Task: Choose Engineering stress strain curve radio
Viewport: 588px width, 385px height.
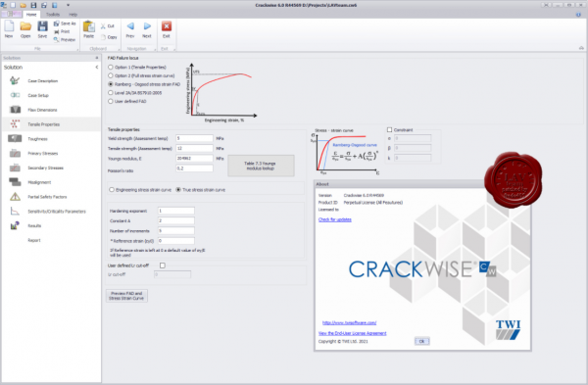Action: 112,190
